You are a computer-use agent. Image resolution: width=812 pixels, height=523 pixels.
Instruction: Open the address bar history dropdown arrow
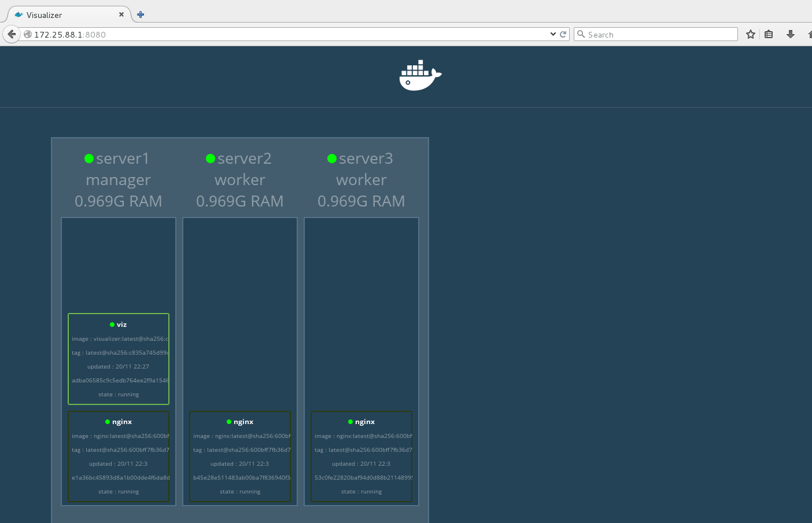tap(553, 34)
